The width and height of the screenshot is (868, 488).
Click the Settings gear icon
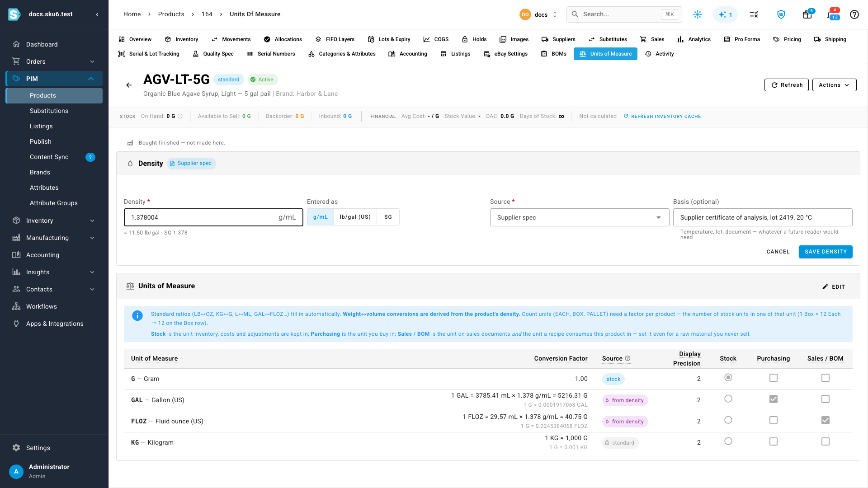point(16,448)
